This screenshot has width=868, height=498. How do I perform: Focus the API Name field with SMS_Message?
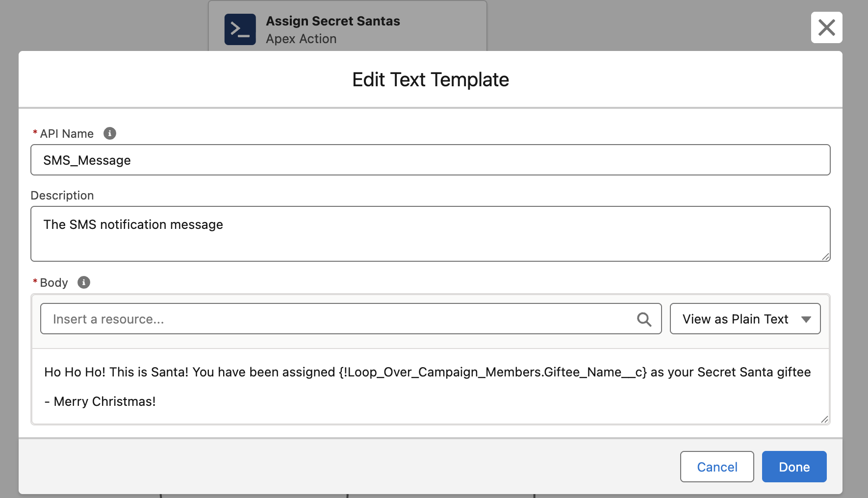430,160
